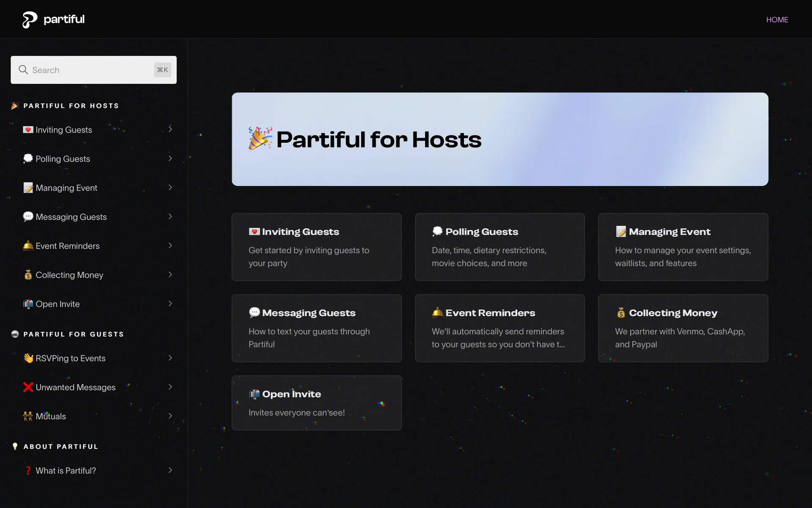Click the bell icon beside Event Reminders
The width and height of the screenshot is (812, 508).
click(x=28, y=246)
